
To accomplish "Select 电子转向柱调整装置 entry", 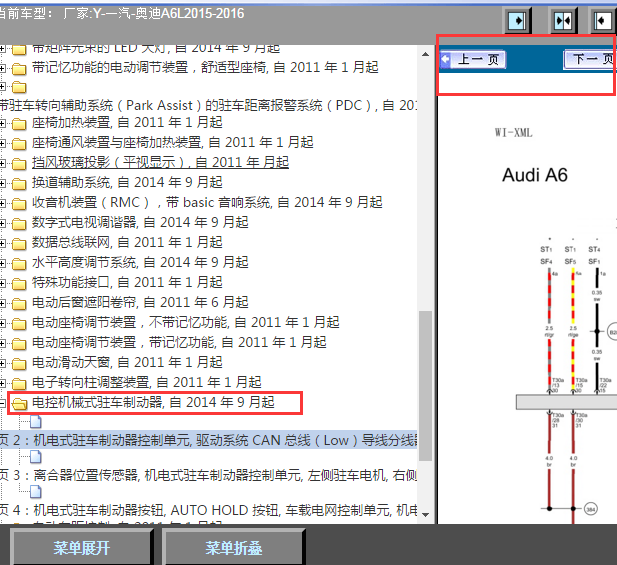I will [x=146, y=382].
